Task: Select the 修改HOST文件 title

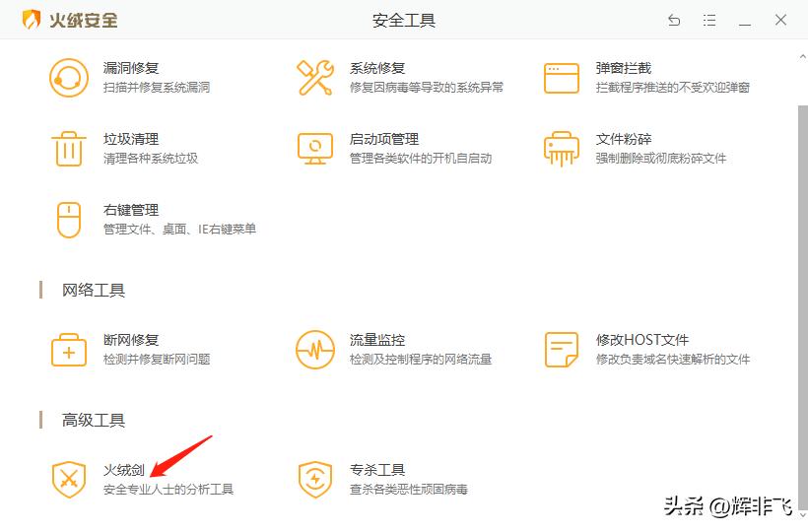Action: [642, 340]
